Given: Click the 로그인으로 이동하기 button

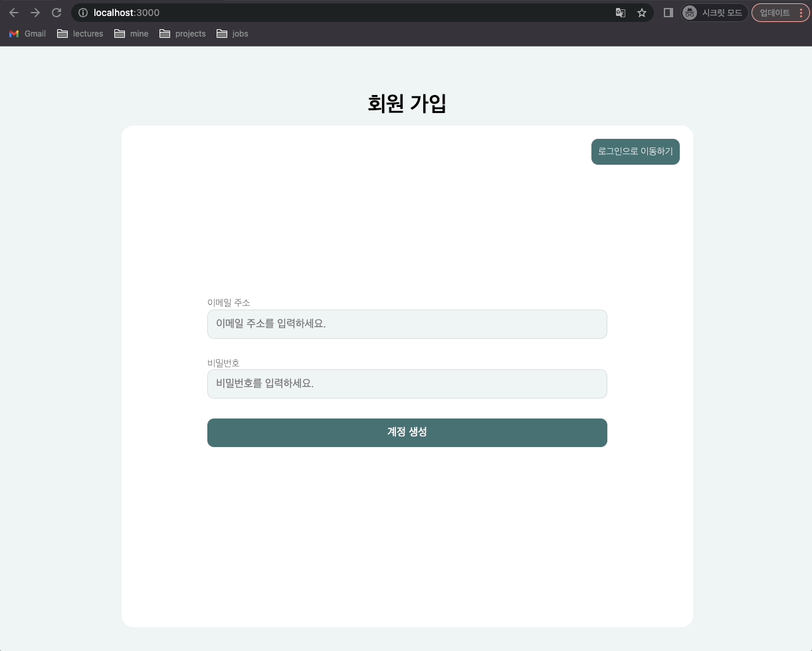Looking at the screenshot, I should coord(635,151).
